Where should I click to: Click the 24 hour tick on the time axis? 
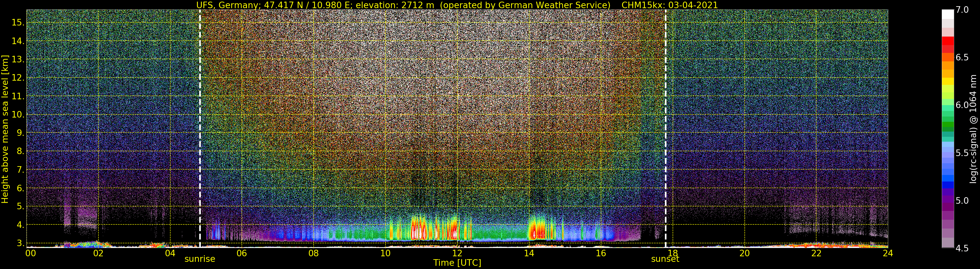pyautogui.click(x=888, y=253)
